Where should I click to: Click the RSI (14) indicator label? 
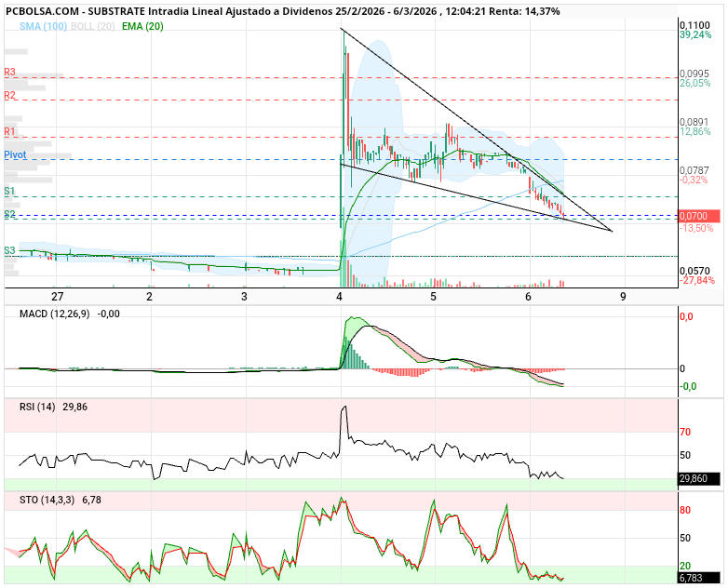pos(38,406)
